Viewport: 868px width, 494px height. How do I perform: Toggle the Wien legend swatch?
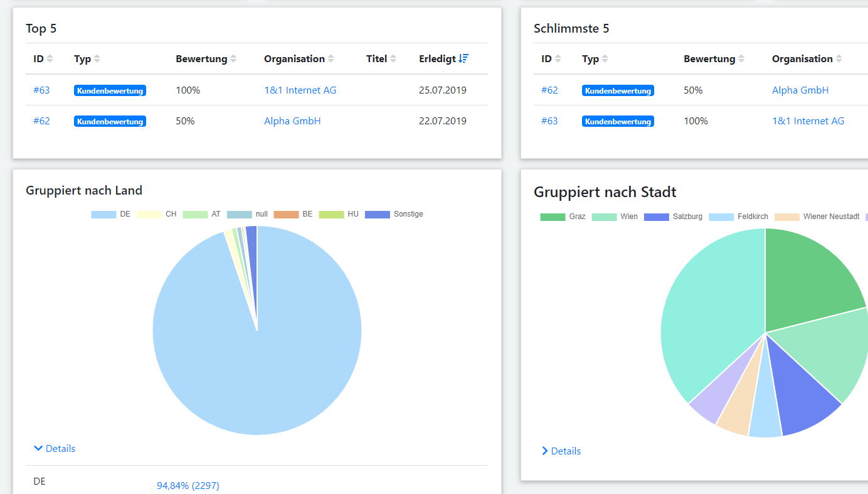[604, 217]
